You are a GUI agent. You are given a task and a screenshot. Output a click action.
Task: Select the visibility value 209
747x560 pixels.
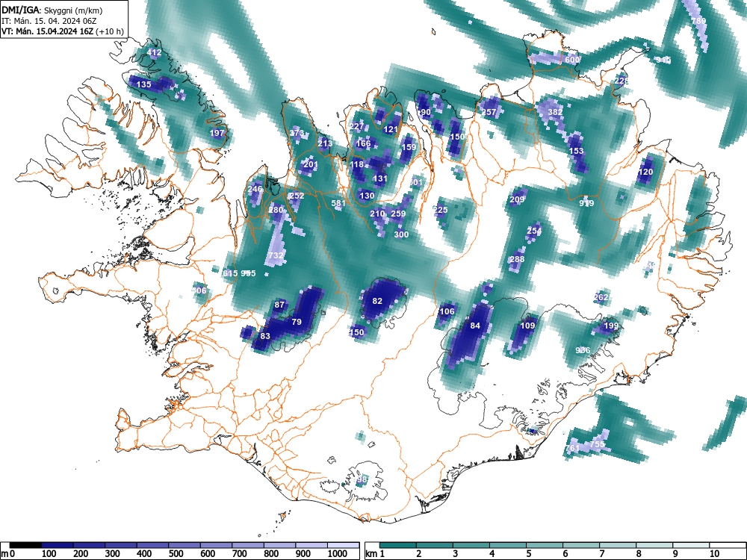(517, 199)
